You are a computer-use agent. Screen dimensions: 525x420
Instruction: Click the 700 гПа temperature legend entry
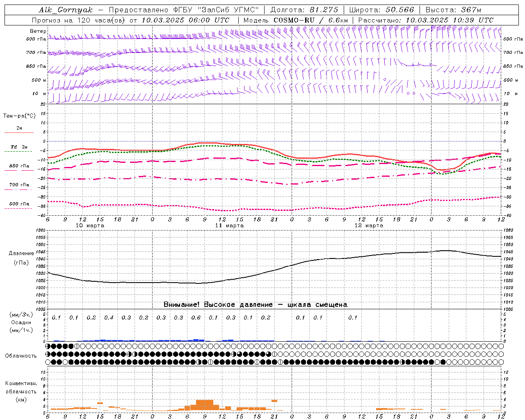(x=19, y=186)
